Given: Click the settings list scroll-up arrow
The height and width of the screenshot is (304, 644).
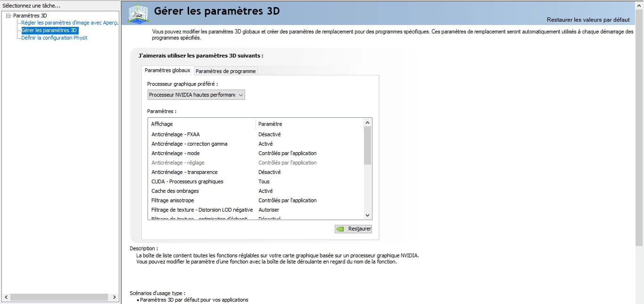Looking at the screenshot, I should [368, 123].
